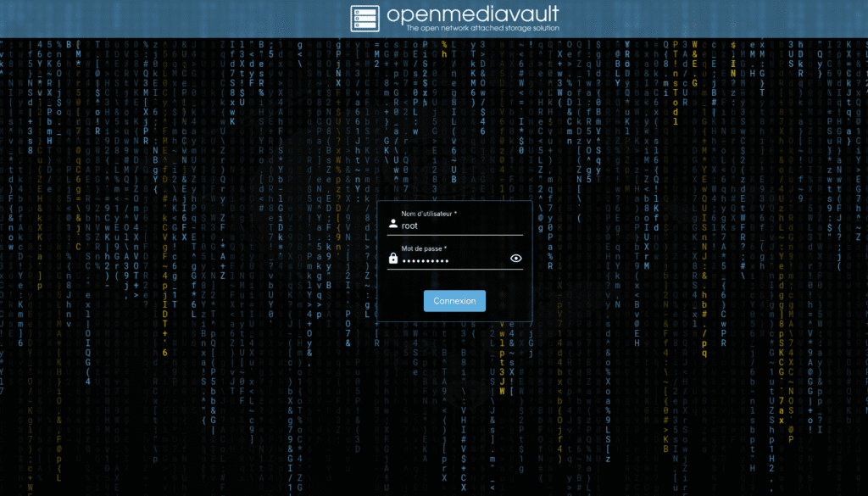868x496 pixels.
Task: Click the openmediavault server rack logo icon
Action: pos(365,19)
